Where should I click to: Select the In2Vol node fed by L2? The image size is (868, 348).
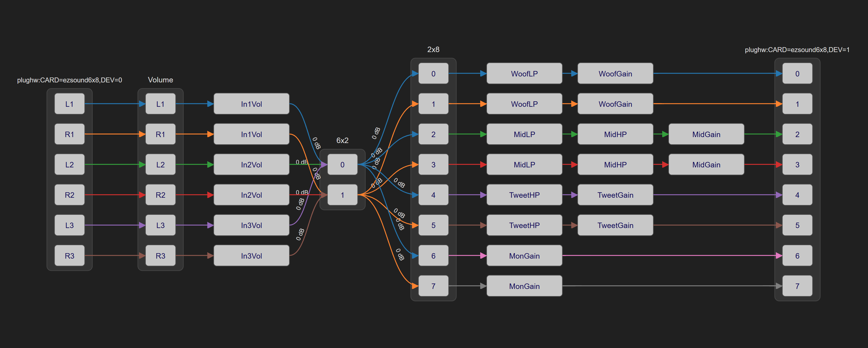[x=251, y=165]
